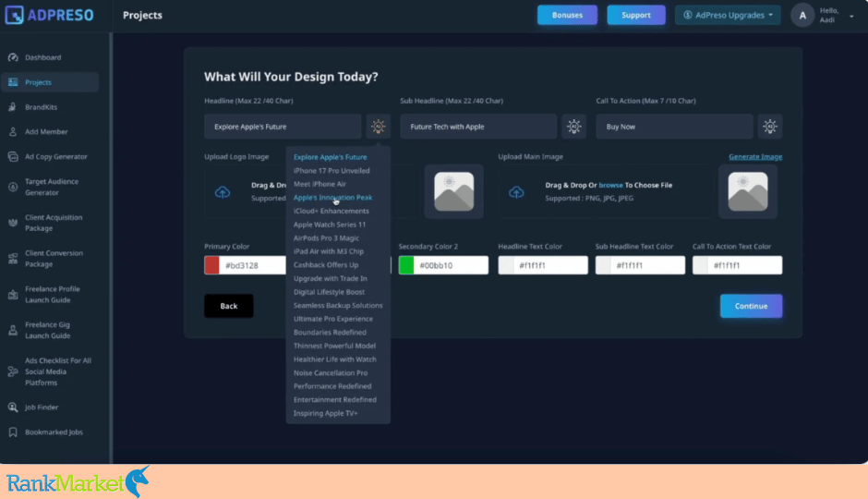Pick Ultimate Pro Experience suggestion

(x=332, y=319)
